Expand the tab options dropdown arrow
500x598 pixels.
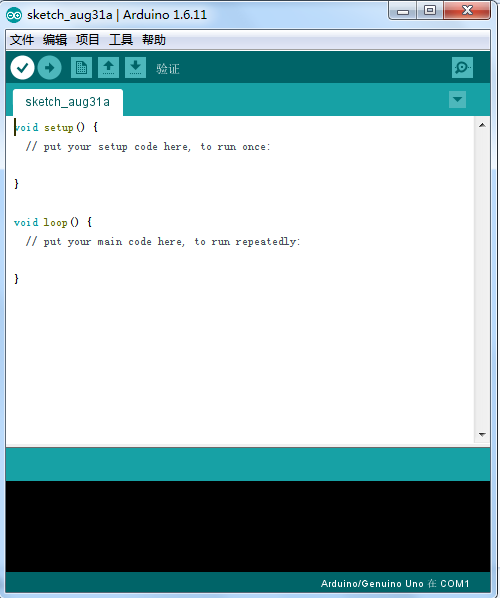tap(457, 100)
